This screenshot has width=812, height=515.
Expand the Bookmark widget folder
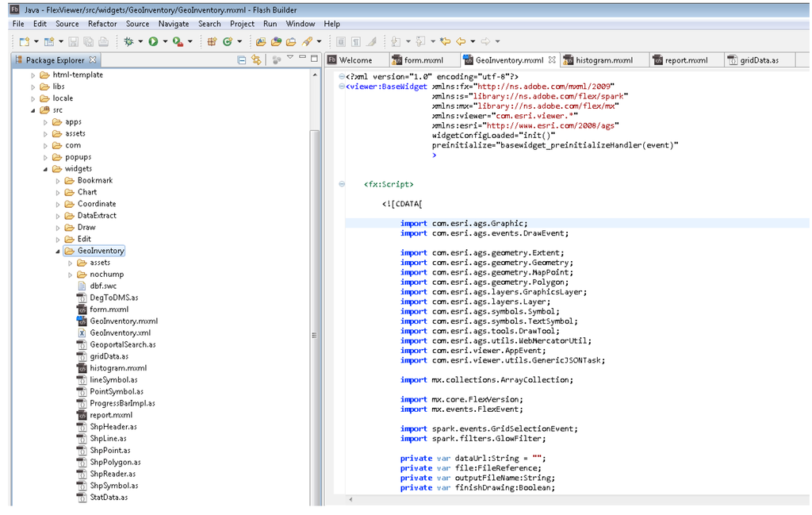point(57,181)
